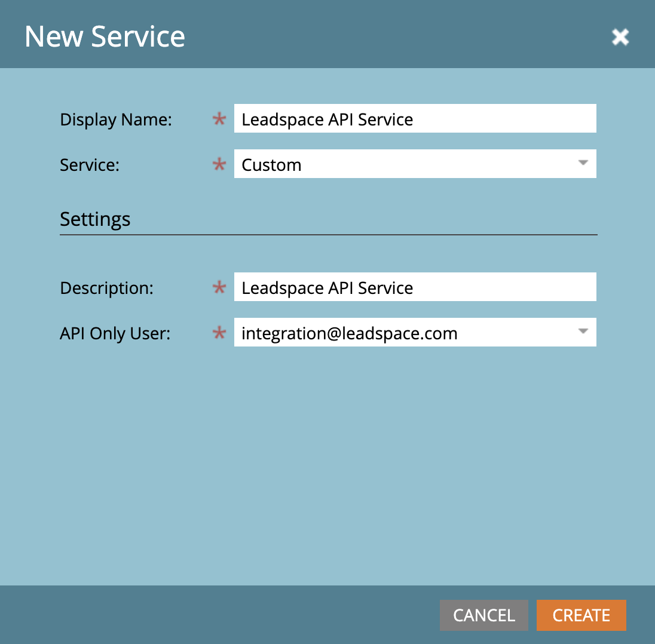Click the Service label
Viewport: 655px width, 644px height.
point(90,165)
